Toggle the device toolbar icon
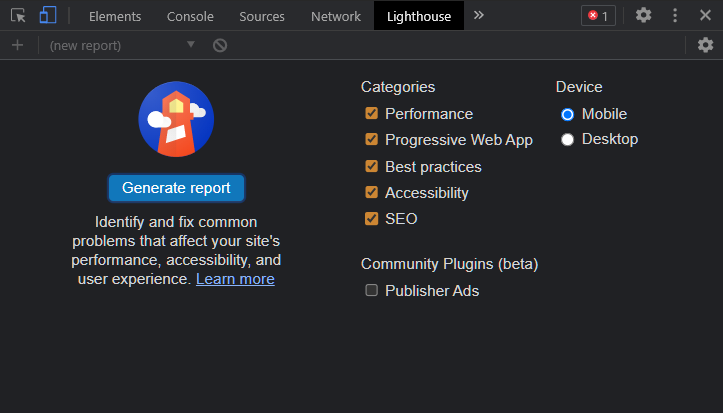Image resolution: width=723 pixels, height=413 pixels. 48,15
